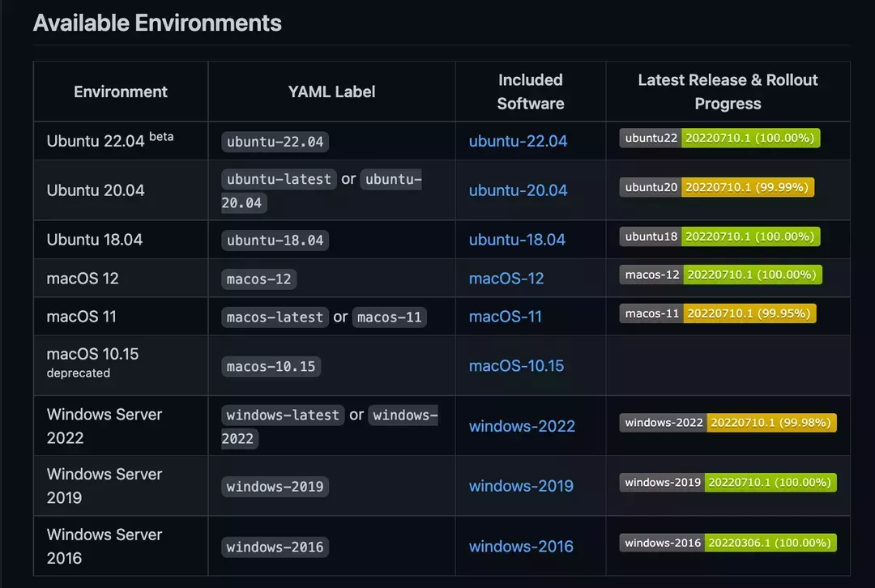Follow the macOS-12 software link
Screen dimensions: 875x588
tap(506, 279)
